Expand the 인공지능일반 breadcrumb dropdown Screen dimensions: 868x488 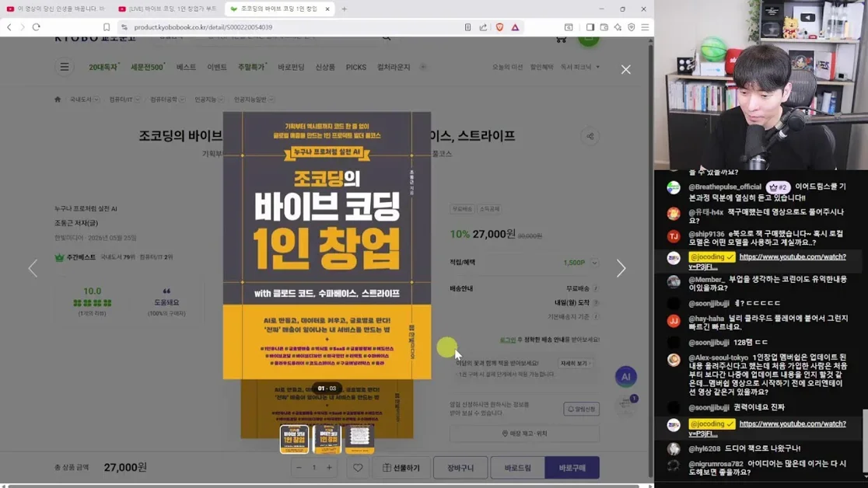pyautogui.click(x=271, y=99)
